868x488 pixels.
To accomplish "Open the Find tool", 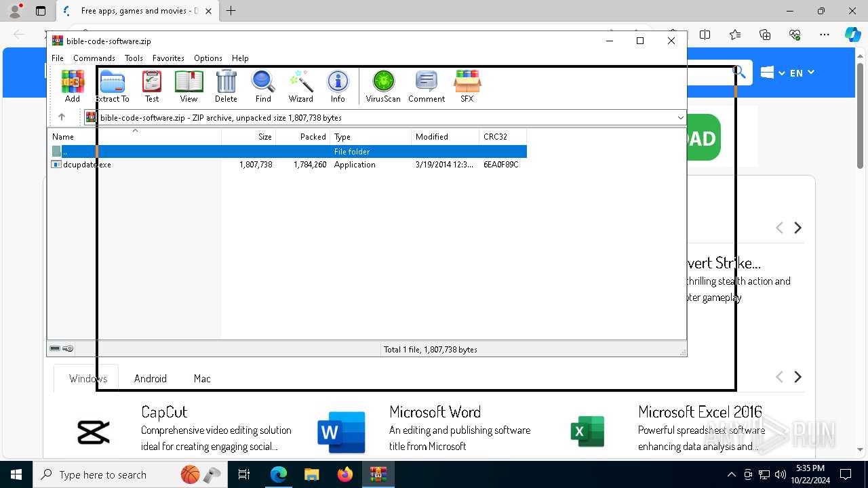I will tap(263, 86).
